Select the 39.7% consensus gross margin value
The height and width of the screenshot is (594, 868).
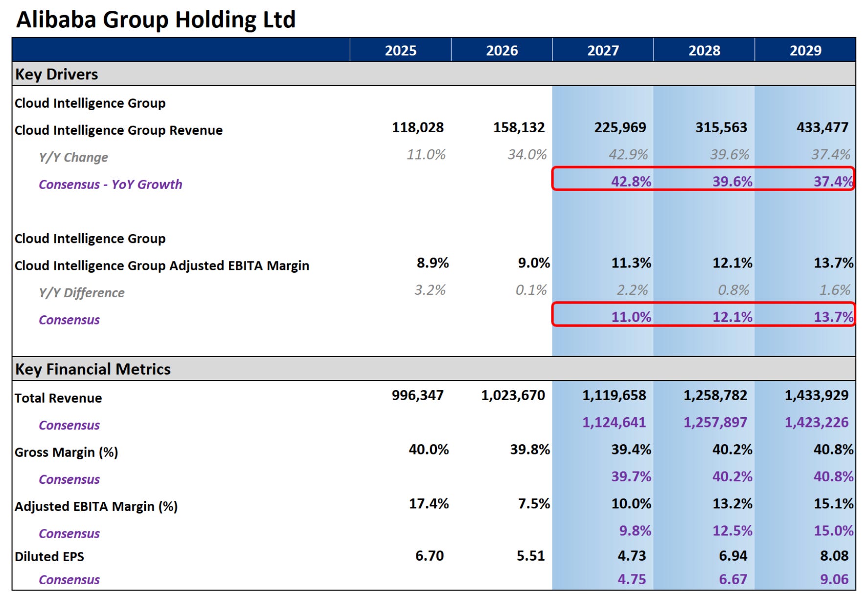[631, 476]
